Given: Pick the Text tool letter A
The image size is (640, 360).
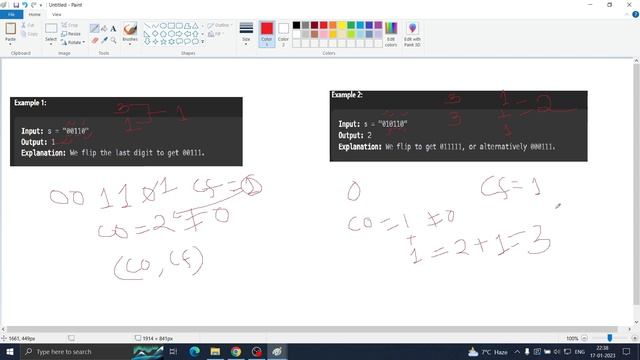Looking at the screenshot, I should 113,29.
